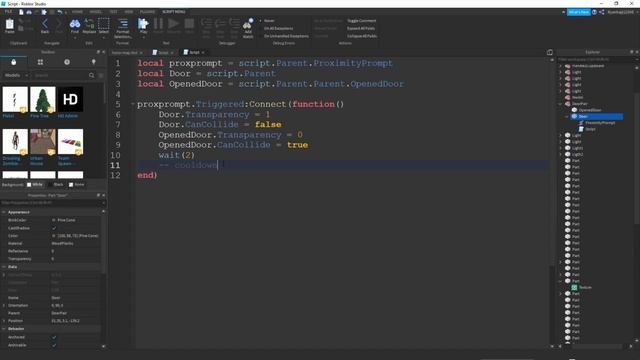The height and width of the screenshot is (360, 640).
Task: Click the HD Admin model thumbnail
Action: [70, 99]
